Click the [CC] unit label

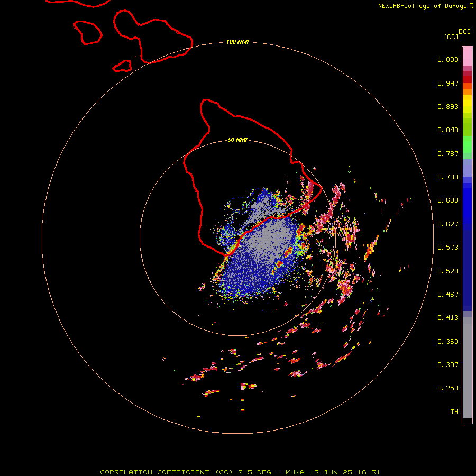point(451,36)
